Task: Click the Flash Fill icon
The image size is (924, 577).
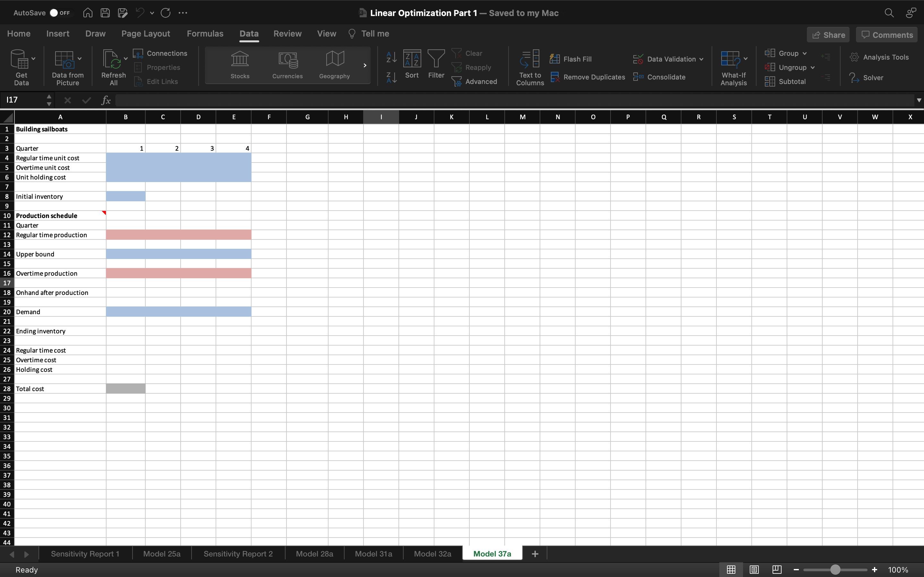Action: (555, 59)
